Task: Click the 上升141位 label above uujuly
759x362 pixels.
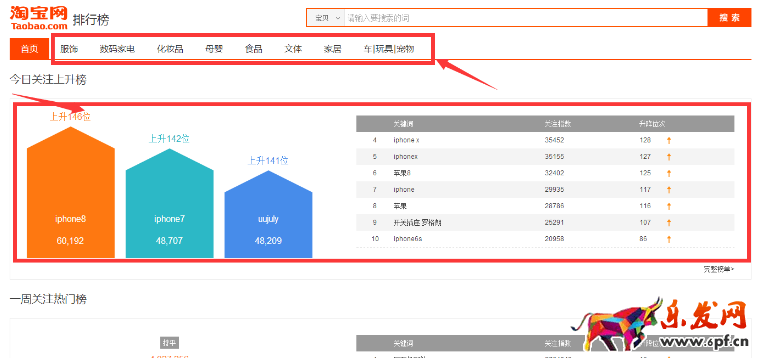Action: [x=268, y=161]
